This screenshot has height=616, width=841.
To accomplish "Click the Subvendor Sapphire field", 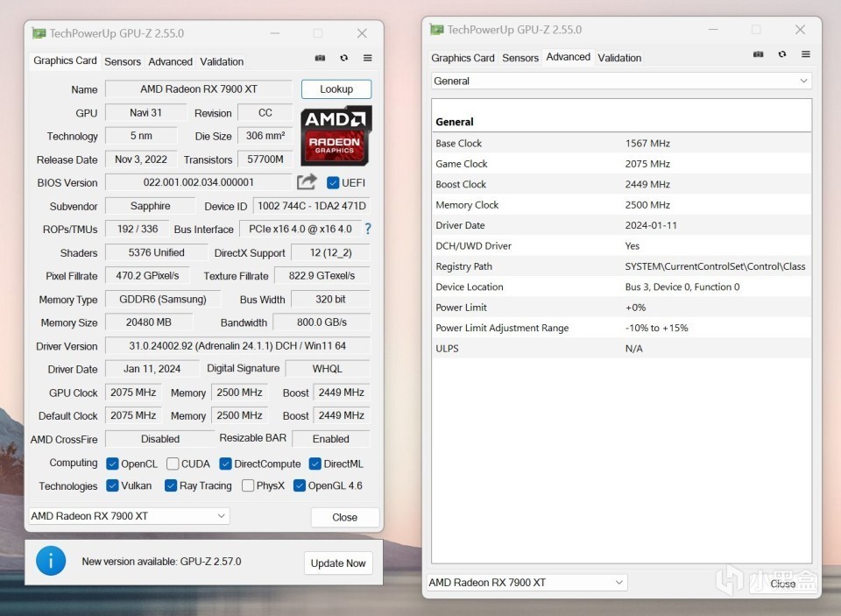I will [150, 206].
